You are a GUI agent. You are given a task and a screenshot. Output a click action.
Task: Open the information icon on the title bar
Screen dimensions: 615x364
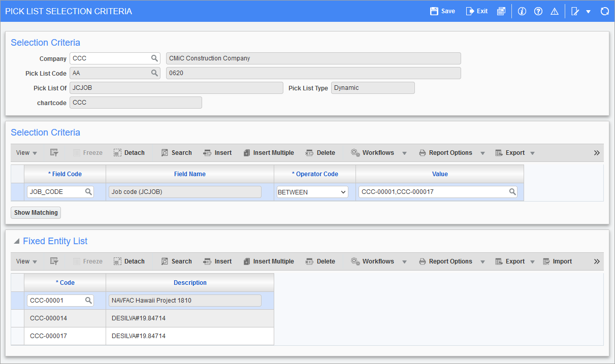pos(522,11)
